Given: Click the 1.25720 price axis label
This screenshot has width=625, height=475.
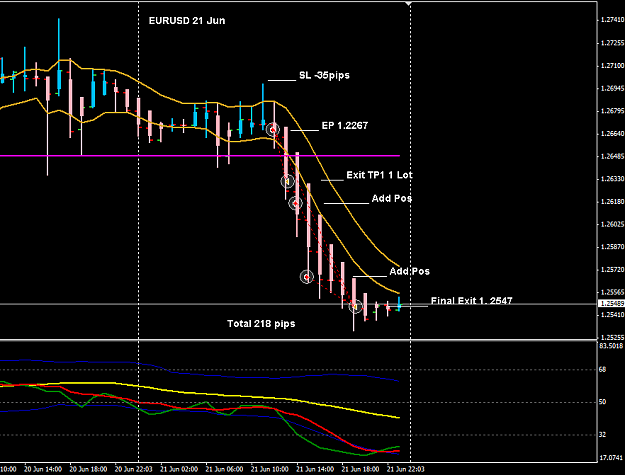Looking at the screenshot, I should click(612, 270).
